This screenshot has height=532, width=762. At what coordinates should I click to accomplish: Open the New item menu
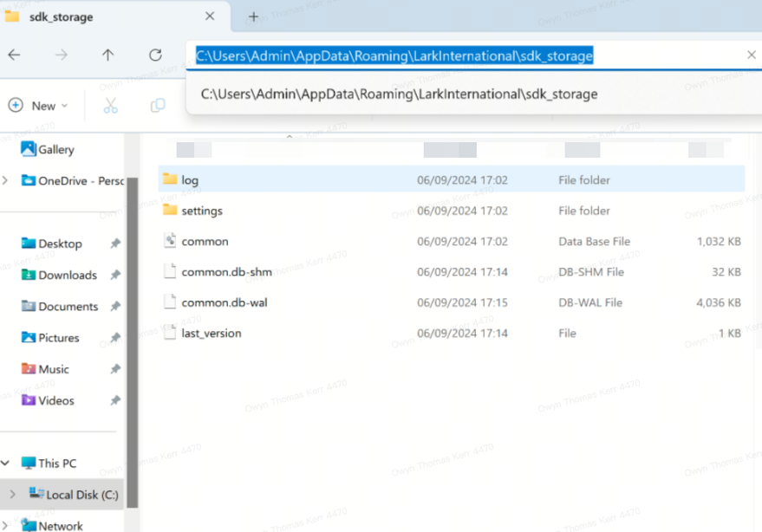38,105
